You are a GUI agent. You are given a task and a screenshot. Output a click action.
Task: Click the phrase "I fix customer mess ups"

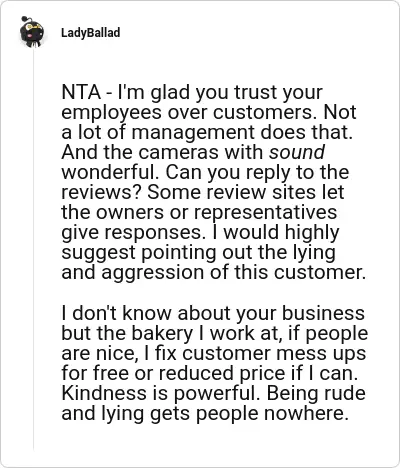tap(255, 353)
